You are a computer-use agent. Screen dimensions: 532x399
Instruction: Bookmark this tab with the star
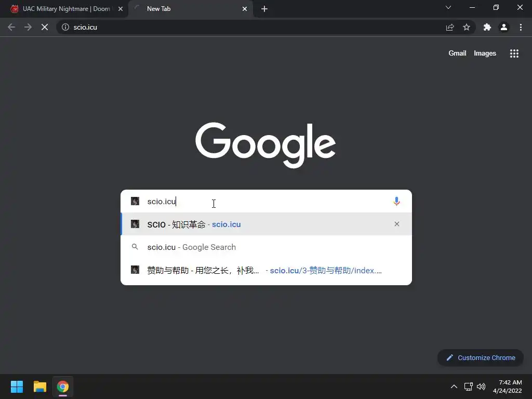click(x=467, y=27)
